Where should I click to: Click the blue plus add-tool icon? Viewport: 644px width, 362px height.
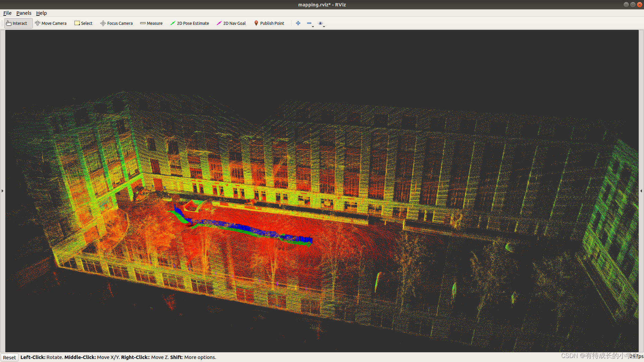pyautogui.click(x=298, y=23)
